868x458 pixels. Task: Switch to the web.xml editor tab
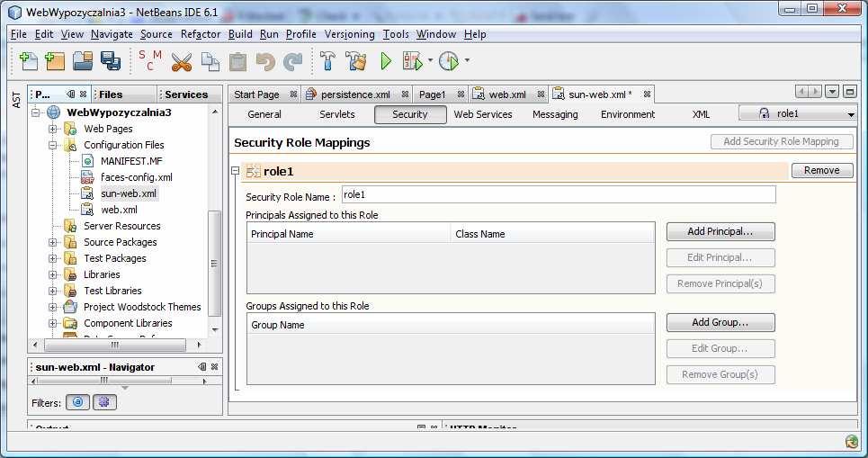point(507,94)
